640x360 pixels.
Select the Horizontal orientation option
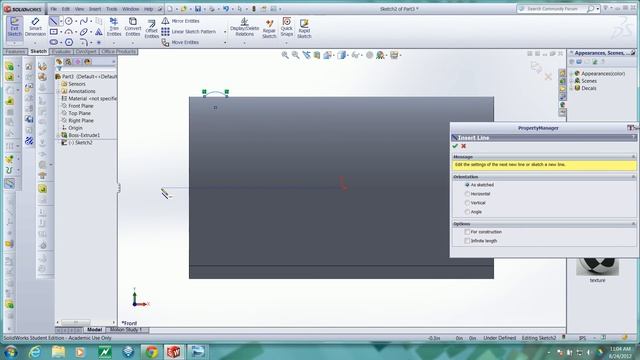467,194
